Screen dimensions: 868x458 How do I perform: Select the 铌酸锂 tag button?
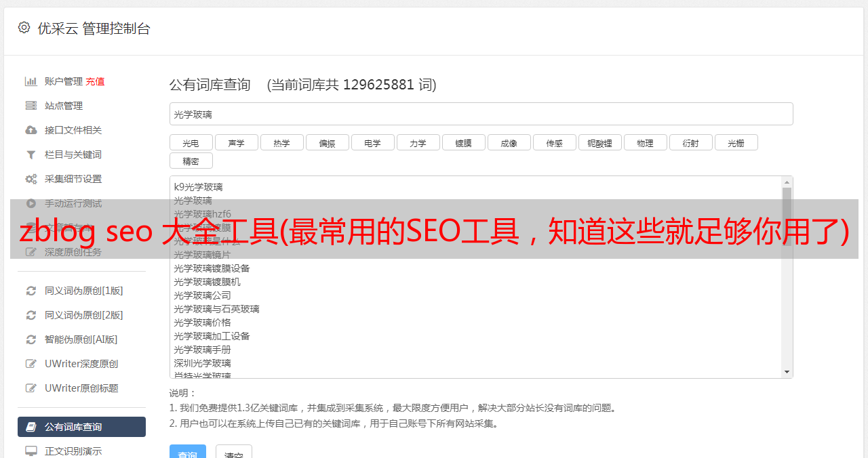[x=600, y=142]
